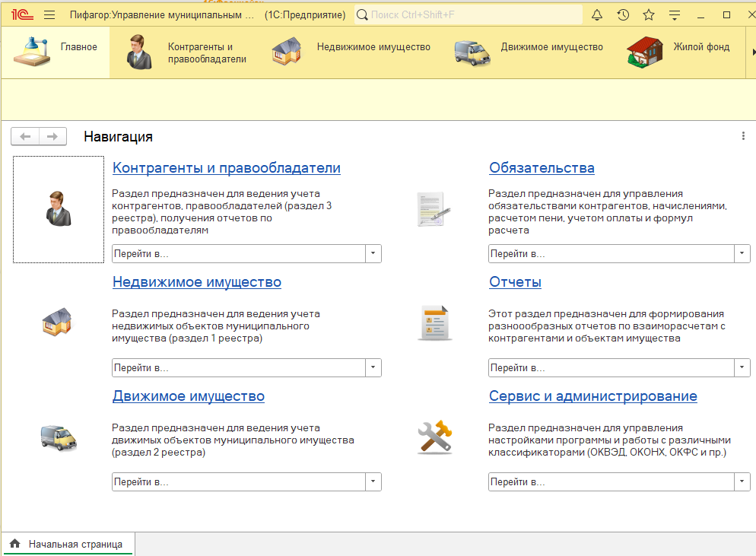Click document with pen icon for Обязательства

click(x=434, y=209)
